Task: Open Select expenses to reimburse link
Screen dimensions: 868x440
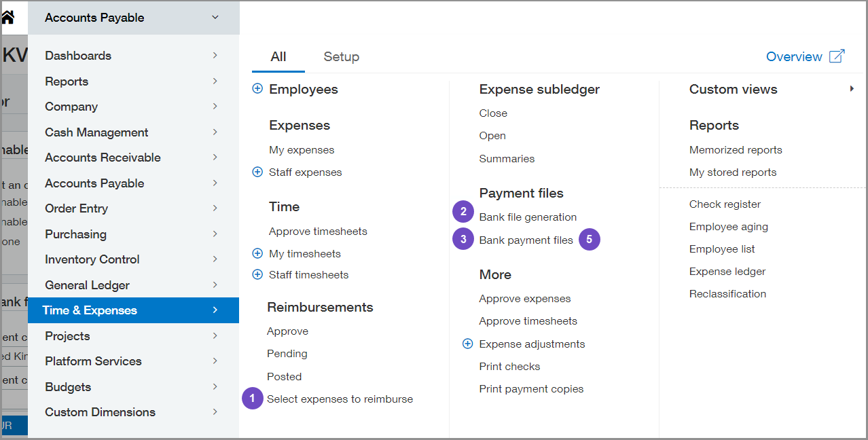Action: pyautogui.click(x=340, y=399)
